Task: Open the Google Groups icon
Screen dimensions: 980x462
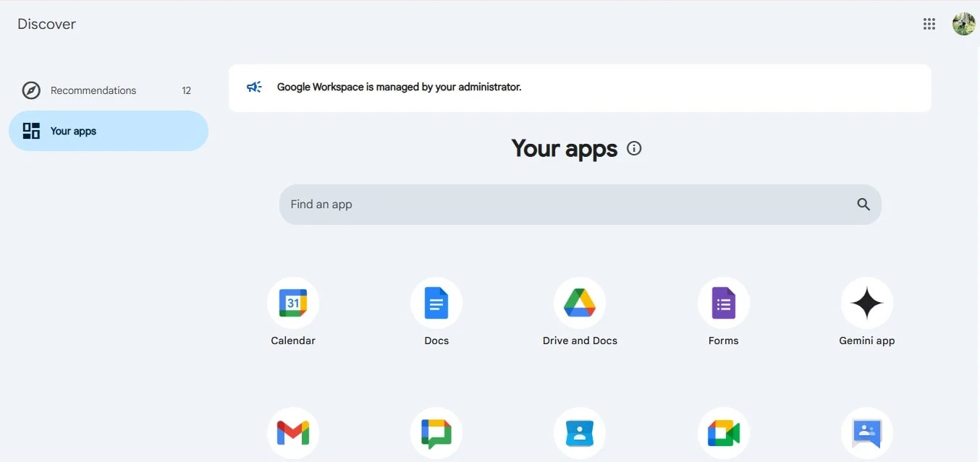Action: click(867, 433)
